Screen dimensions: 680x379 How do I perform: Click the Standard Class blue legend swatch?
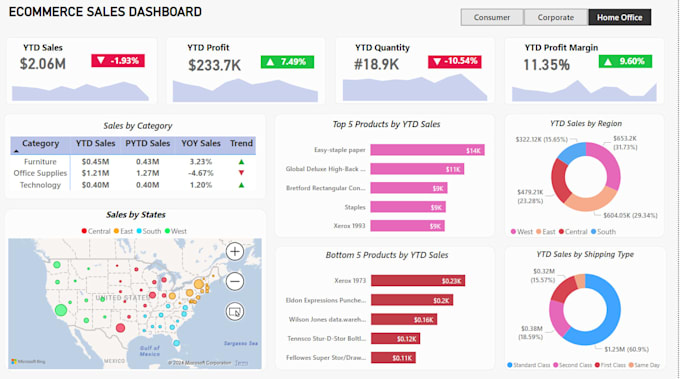pos(510,365)
